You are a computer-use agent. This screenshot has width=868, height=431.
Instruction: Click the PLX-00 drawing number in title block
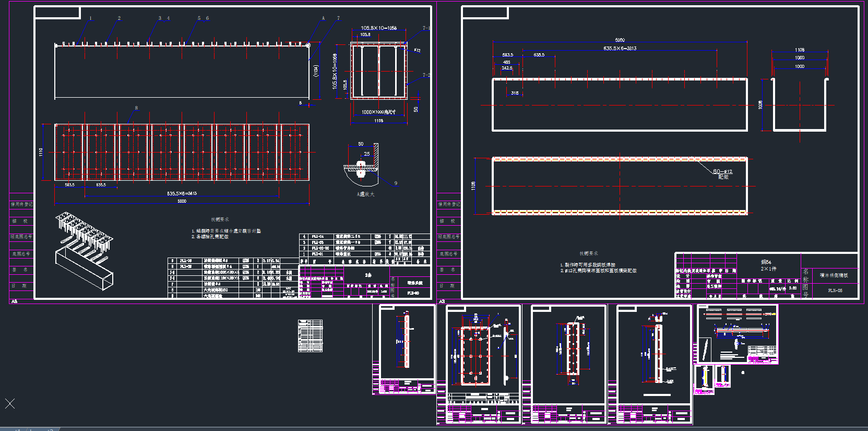pos(413,294)
